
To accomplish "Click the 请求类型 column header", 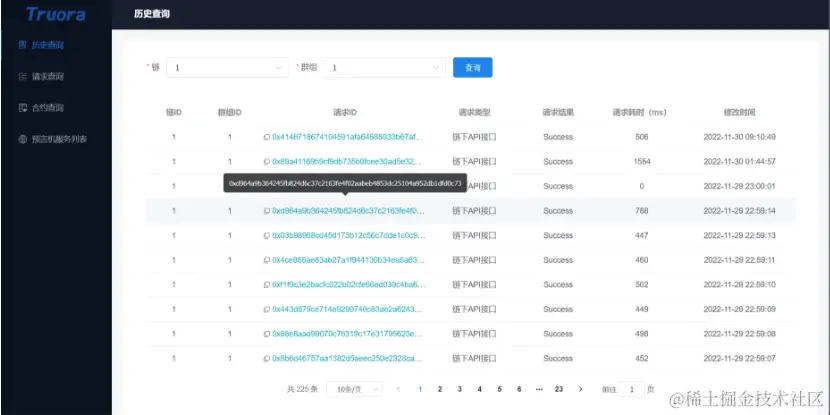I will pos(474,113).
